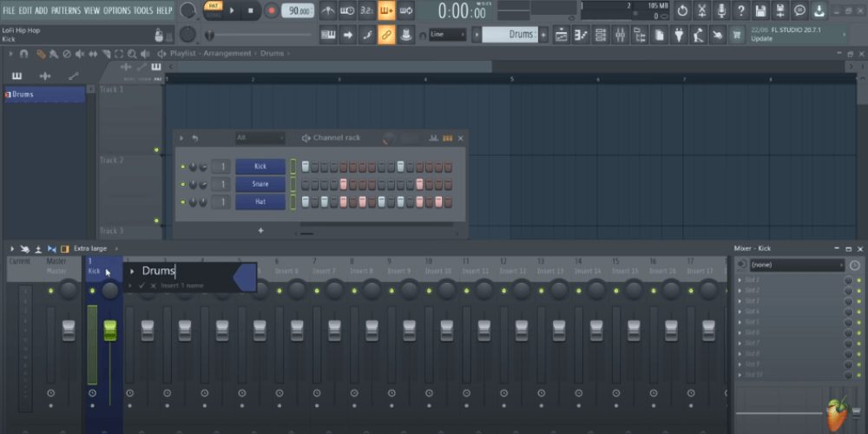The image size is (868, 434).
Task: Click the playlist magnet snap icon
Action: tap(23, 54)
